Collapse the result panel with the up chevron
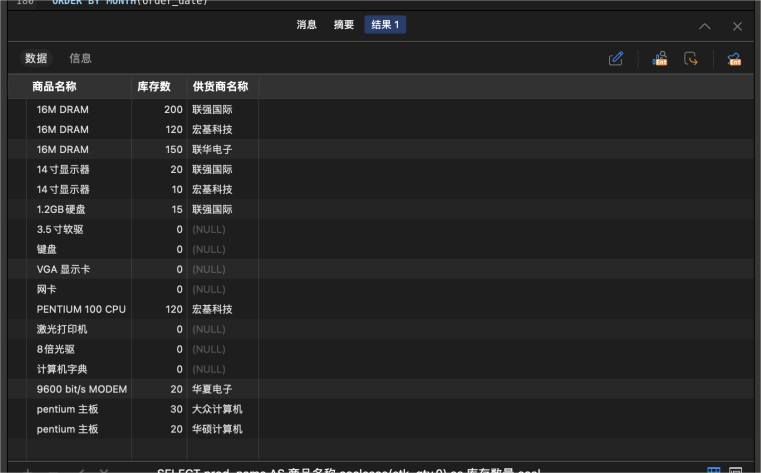The height and width of the screenshot is (473, 761). click(x=705, y=26)
